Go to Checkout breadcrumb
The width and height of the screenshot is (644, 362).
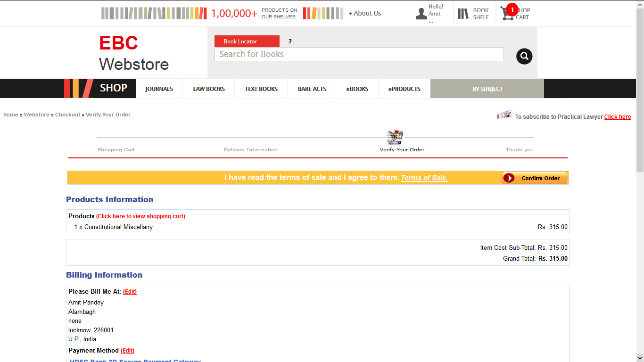click(x=68, y=115)
